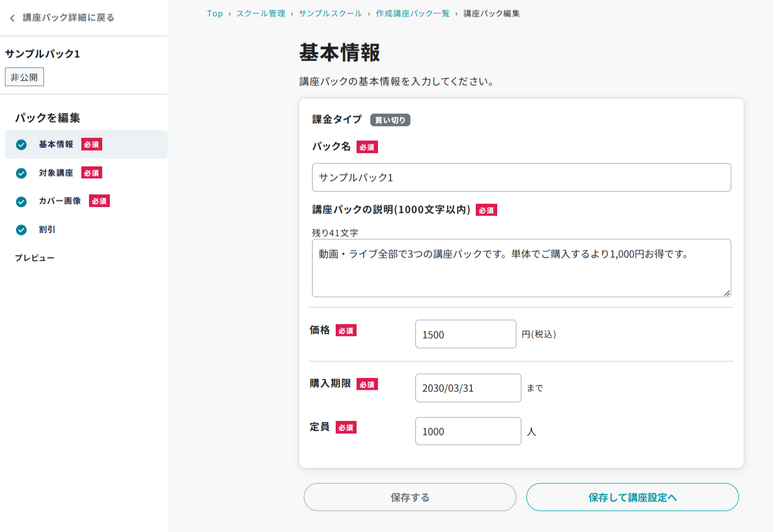Open the 基本情報 section in the sidebar
This screenshot has width=773, height=532.
[56, 145]
